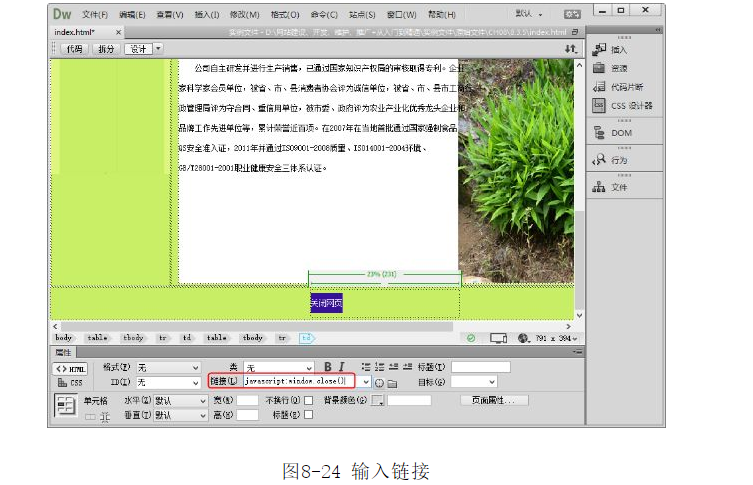Switch the Properties panel to CSS mode
Viewport: 753px width, 485px height.
pyautogui.click(x=70, y=383)
